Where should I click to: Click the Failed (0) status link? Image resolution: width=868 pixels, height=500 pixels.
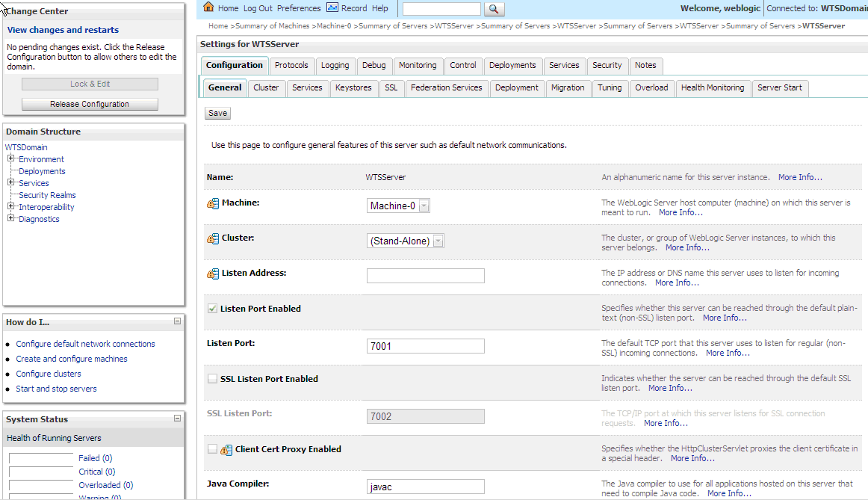95,458
